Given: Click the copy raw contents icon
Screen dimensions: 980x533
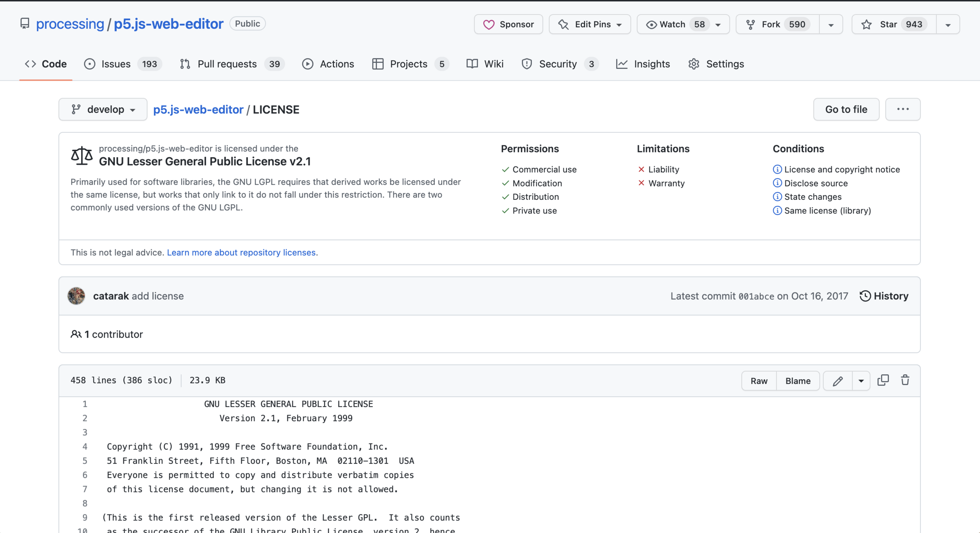Looking at the screenshot, I should [883, 380].
